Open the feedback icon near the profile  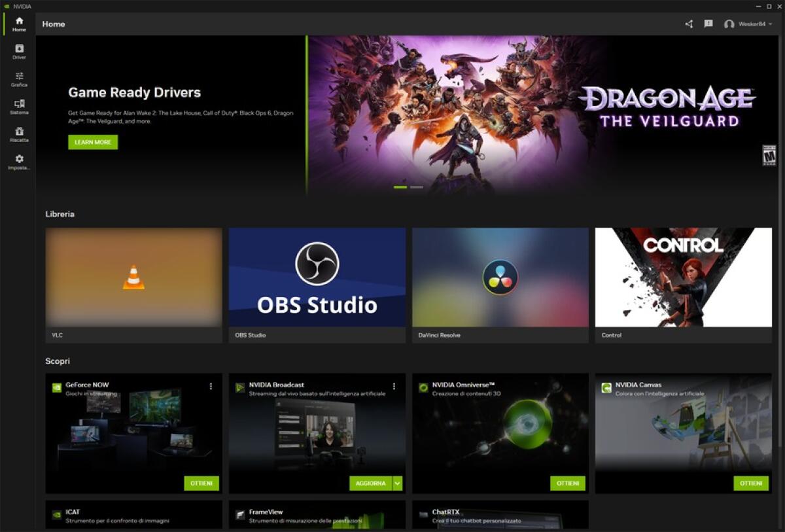[x=708, y=24]
